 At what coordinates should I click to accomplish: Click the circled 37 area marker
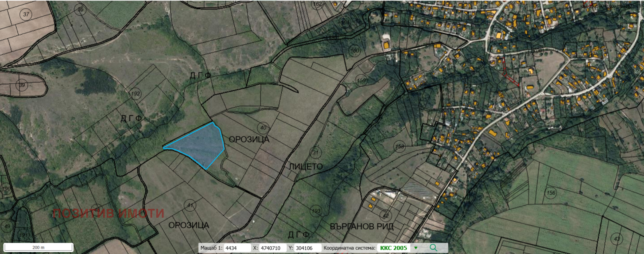[x=26, y=15]
